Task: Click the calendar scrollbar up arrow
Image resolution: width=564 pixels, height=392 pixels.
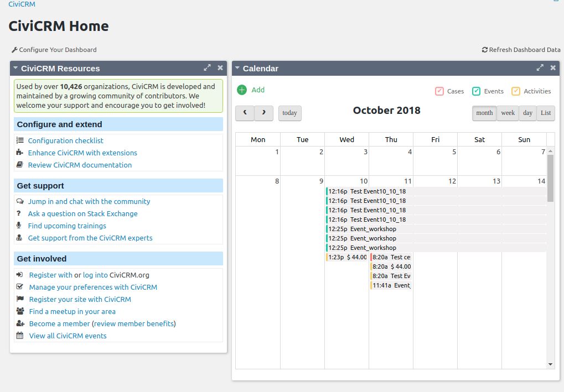Action: click(550, 151)
